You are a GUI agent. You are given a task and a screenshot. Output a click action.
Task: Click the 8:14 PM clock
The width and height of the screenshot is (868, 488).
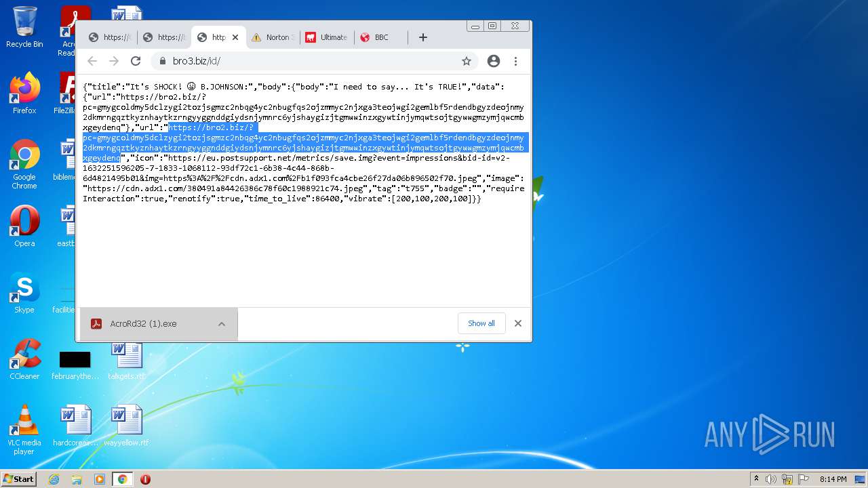coord(833,479)
